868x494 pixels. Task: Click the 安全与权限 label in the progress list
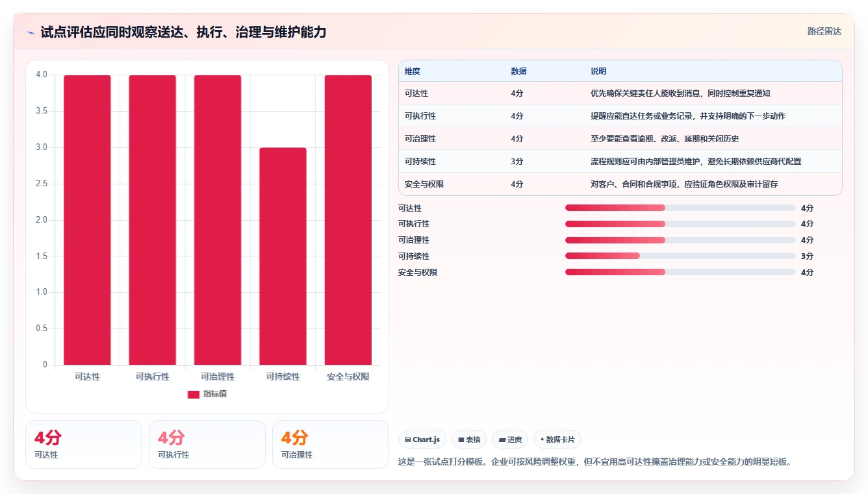(x=418, y=272)
